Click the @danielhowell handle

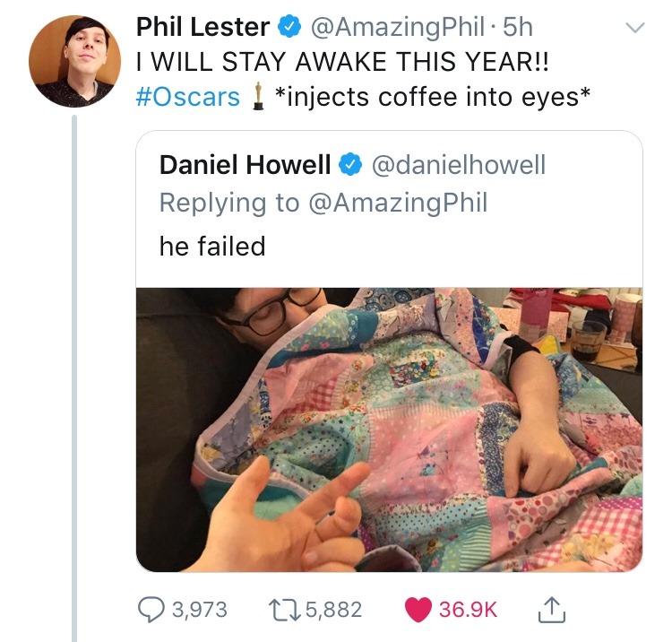458,165
